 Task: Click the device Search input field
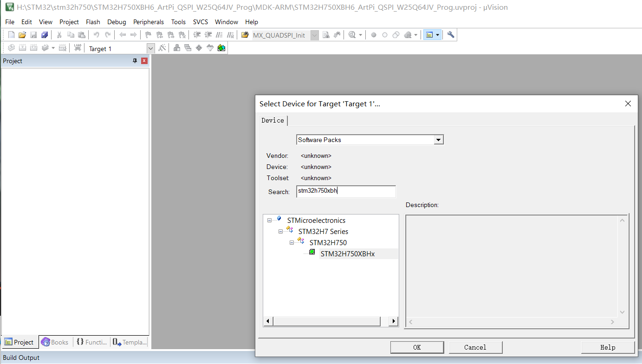[346, 191]
